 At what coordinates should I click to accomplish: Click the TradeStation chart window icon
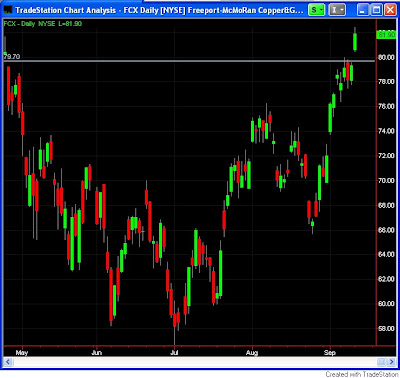(x=8, y=10)
